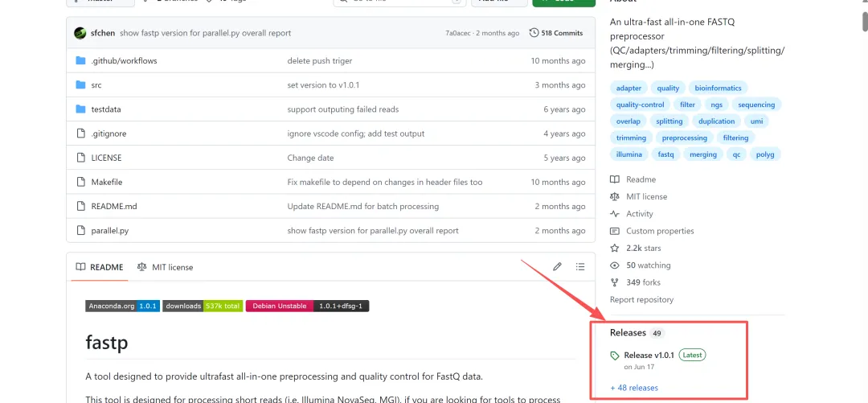Click the MIT license scale icon in About
868x403 pixels.
tap(615, 197)
